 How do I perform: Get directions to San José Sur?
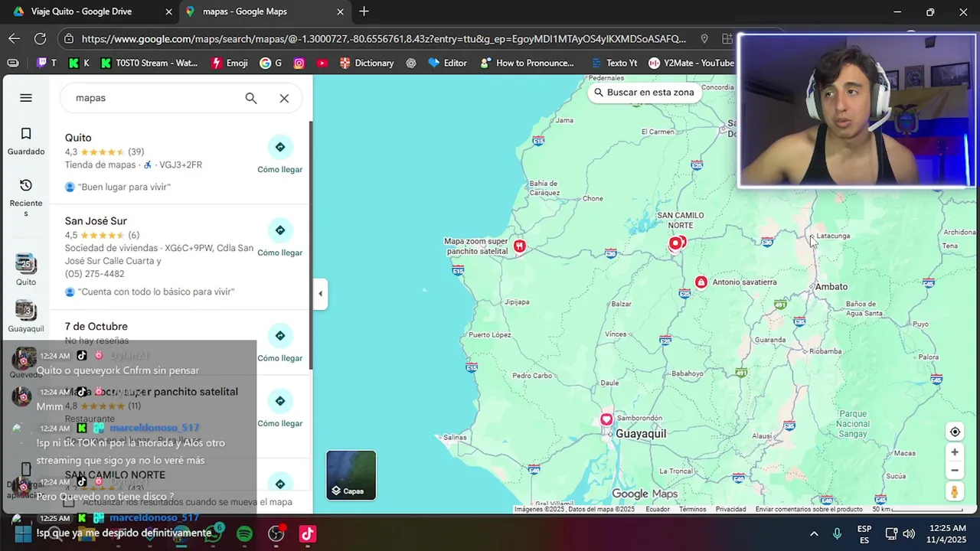pyautogui.click(x=279, y=237)
